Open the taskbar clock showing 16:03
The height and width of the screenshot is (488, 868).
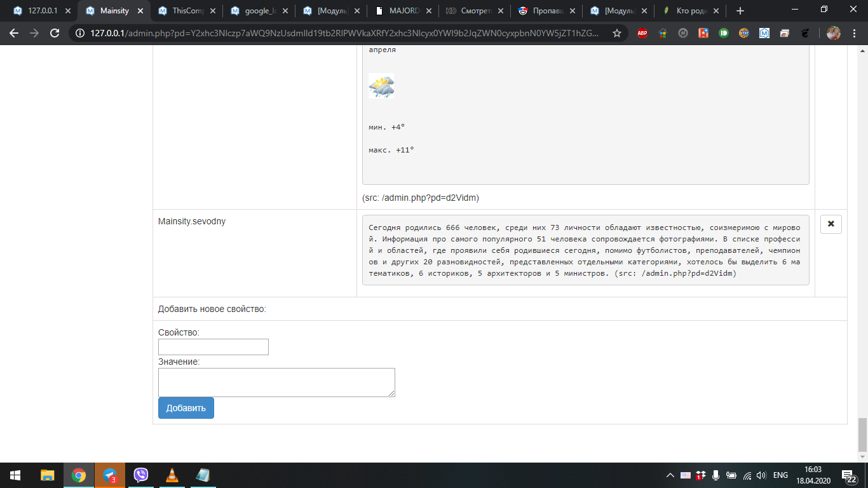(813, 475)
